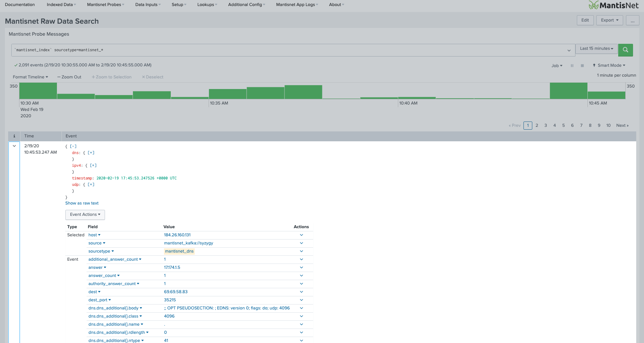This screenshot has height=343, width=644.
Task: Click Zoom Out on timeline
Action: [x=69, y=77]
